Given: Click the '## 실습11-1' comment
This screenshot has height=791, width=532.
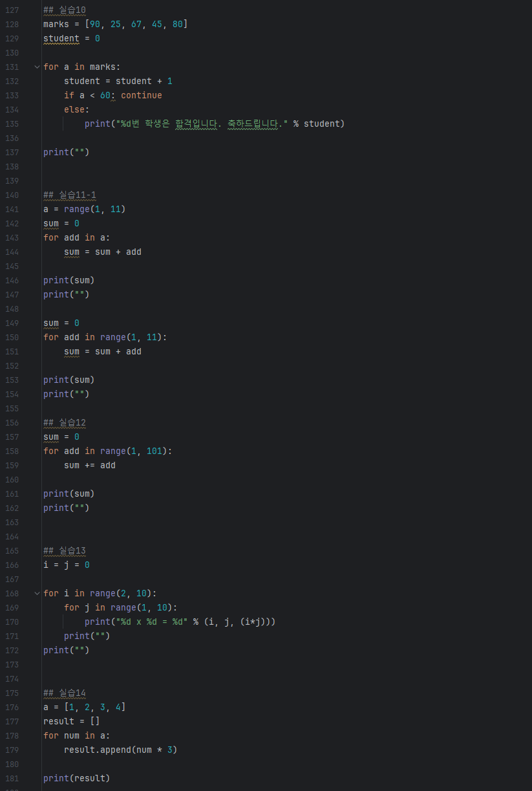Looking at the screenshot, I should [x=70, y=195].
